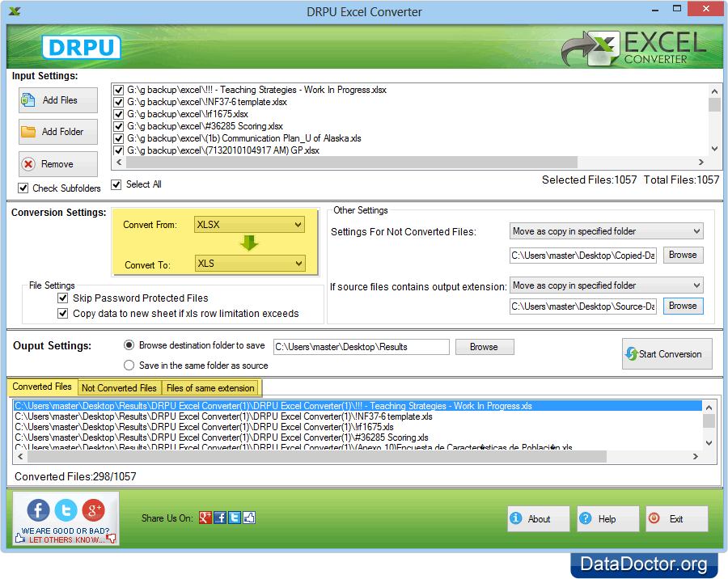The height and width of the screenshot is (579, 728).
Task: Click the app icon in title bar
Action: click(x=15, y=11)
